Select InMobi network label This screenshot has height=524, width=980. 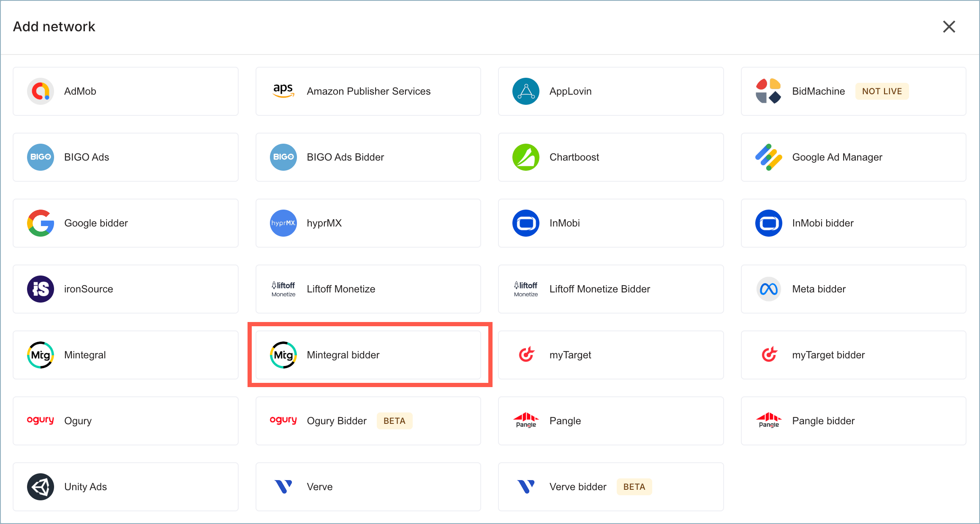564,223
